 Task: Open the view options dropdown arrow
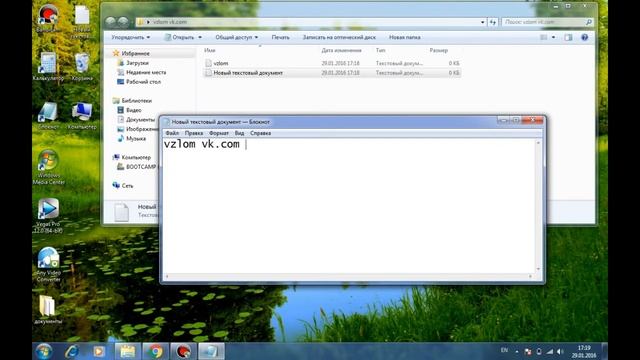tap(553, 37)
